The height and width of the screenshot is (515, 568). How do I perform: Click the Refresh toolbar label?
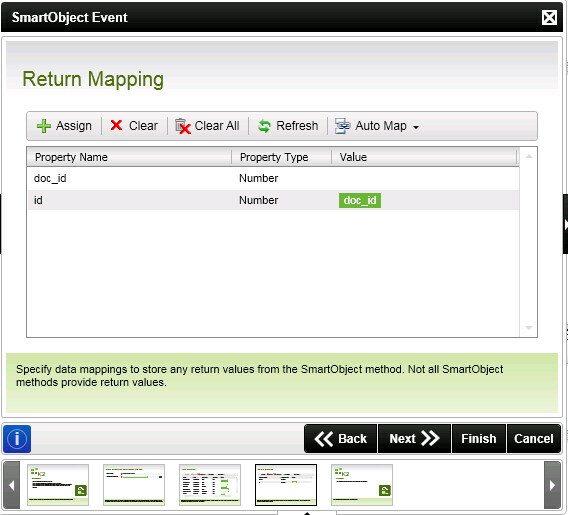(x=297, y=126)
